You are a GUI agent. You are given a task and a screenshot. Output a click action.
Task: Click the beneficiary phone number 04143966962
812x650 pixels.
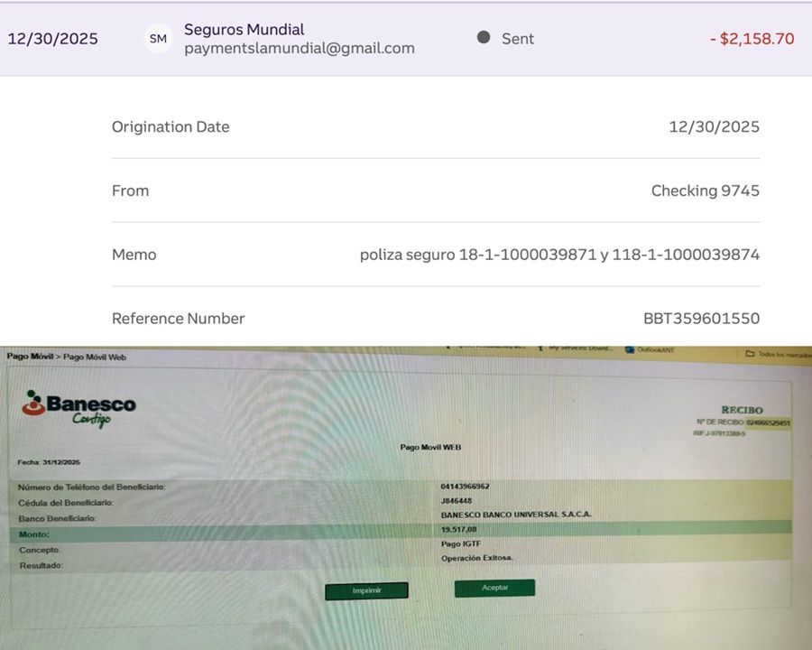[x=465, y=487]
